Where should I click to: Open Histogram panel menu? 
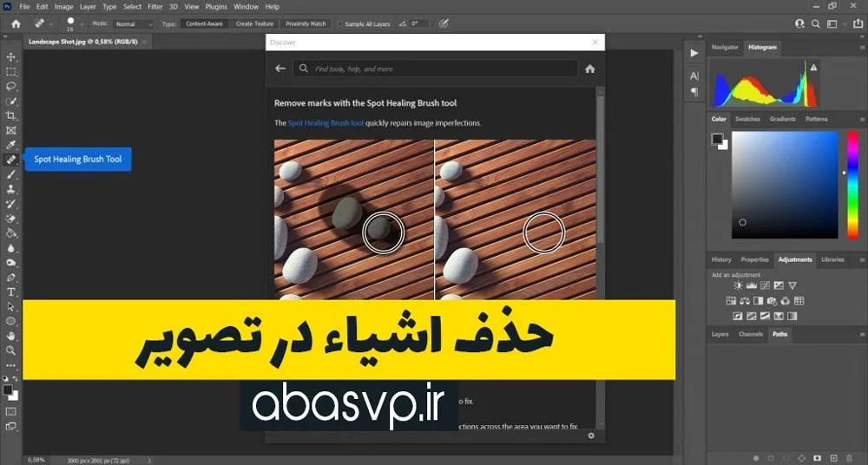click(862, 49)
